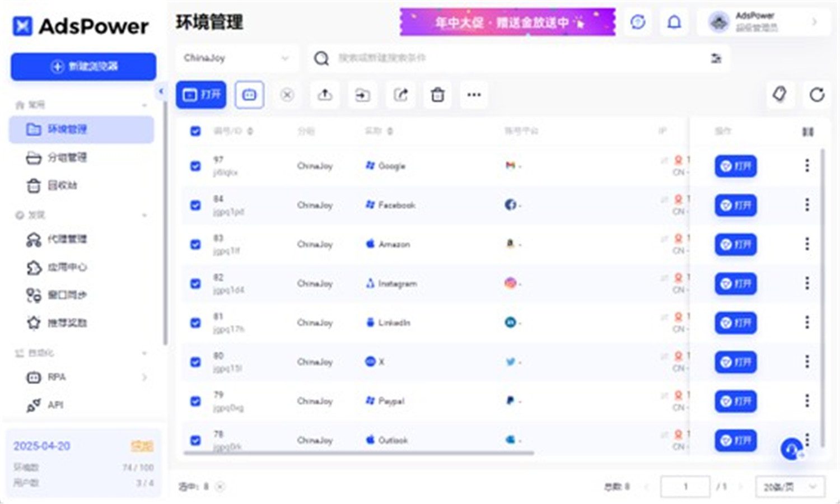Image resolution: width=840 pixels, height=504 pixels.
Task: Uncheck the Facebook row 84 checkbox
Action: pos(195,205)
